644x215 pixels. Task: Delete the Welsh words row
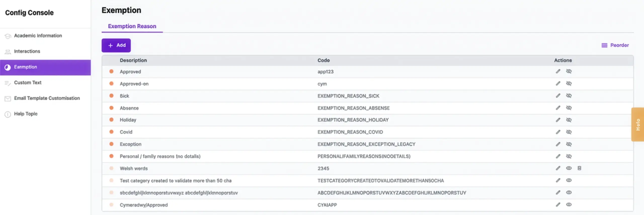coord(579,168)
